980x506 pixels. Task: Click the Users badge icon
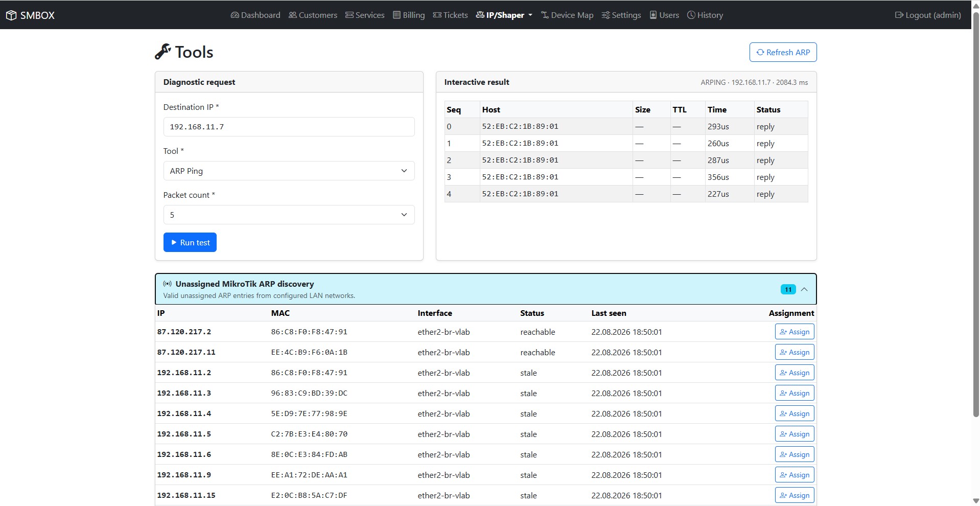point(653,15)
